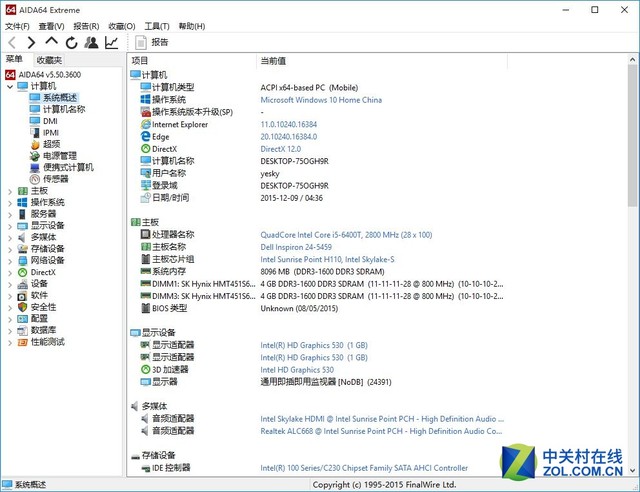Click the IDE 控制器 icon

(x=145, y=468)
